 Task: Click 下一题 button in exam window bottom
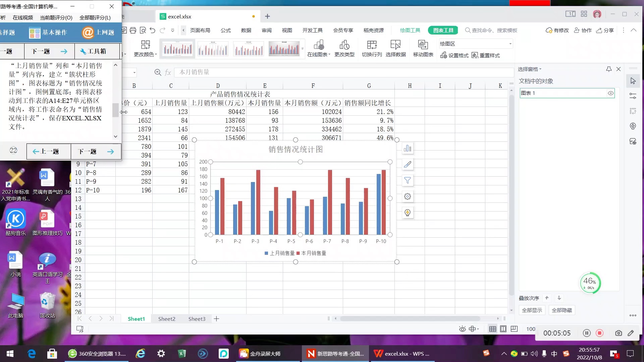tap(96, 152)
